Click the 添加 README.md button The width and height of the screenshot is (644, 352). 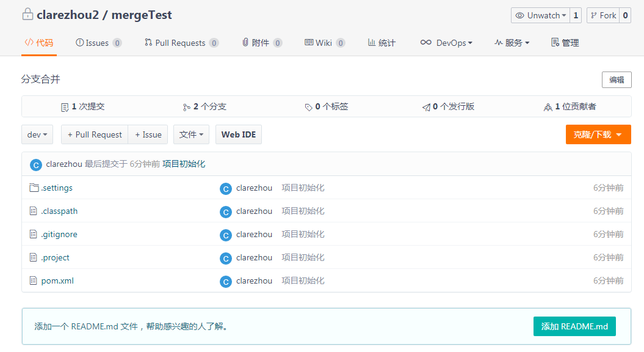[x=574, y=326]
